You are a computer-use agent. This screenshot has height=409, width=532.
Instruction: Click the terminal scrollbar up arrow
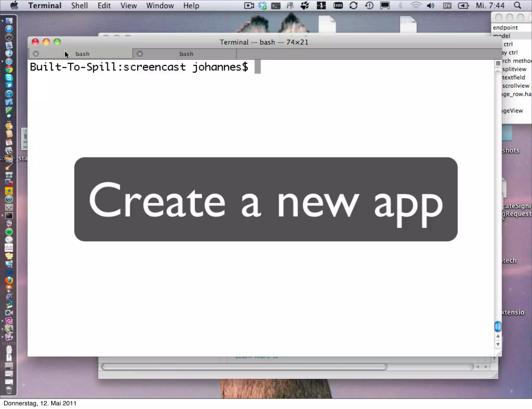pyautogui.click(x=498, y=336)
